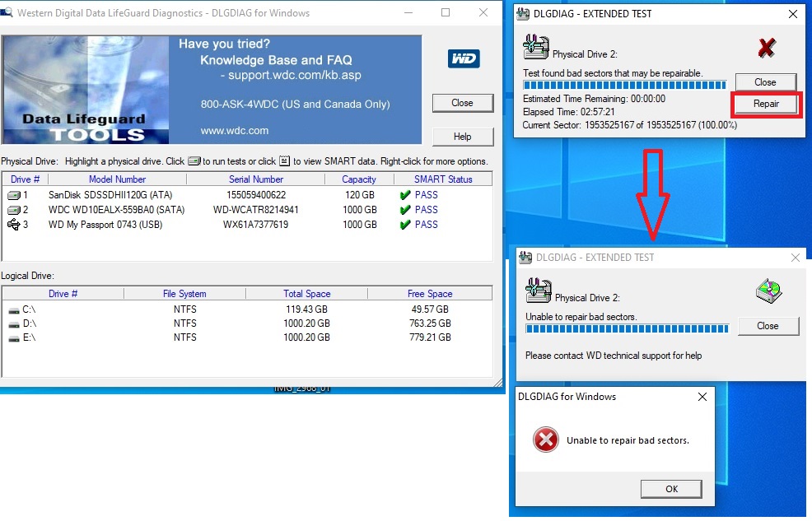Click logical Drive # column header
Viewport: 812px width, 521px height.
click(x=63, y=294)
